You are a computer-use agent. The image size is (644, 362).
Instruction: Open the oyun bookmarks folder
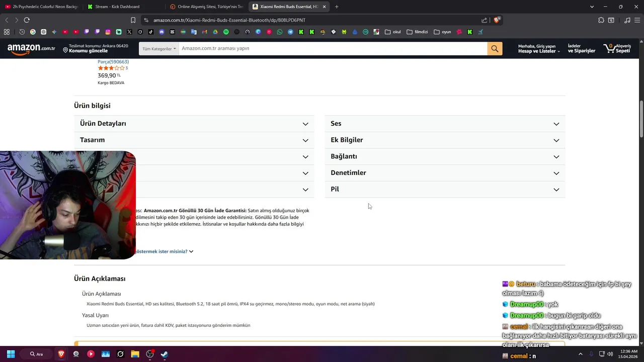[x=442, y=32]
